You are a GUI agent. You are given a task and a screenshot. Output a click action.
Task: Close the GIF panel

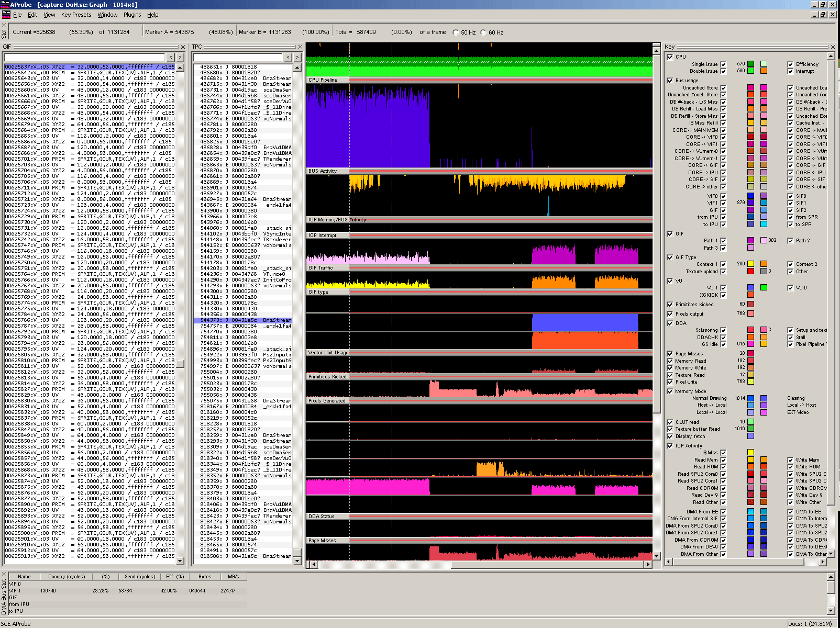(x=183, y=47)
